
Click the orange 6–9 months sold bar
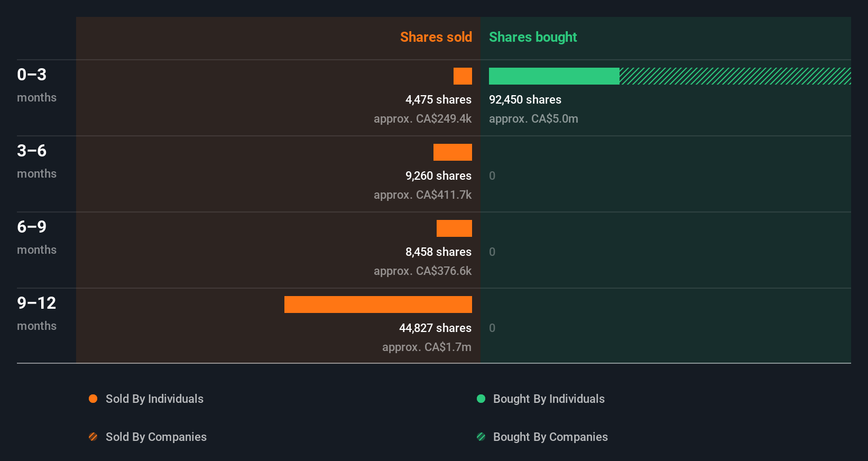pyautogui.click(x=454, y=228)
